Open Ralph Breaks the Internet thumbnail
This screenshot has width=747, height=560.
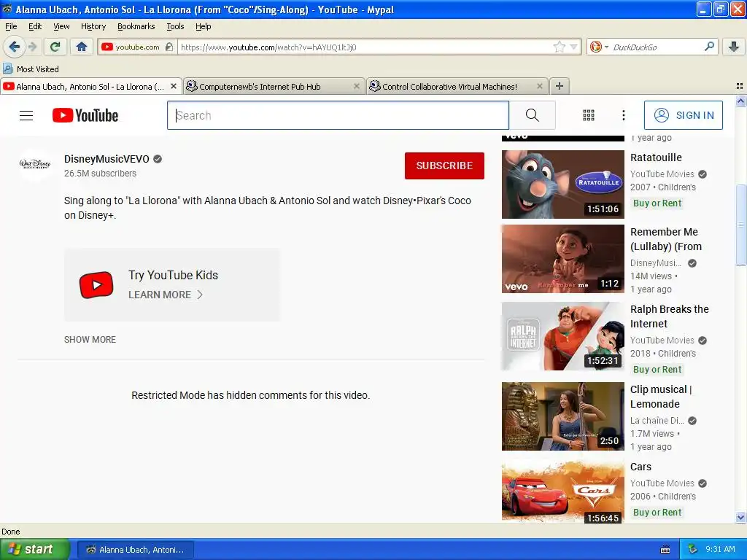[562, 336]
